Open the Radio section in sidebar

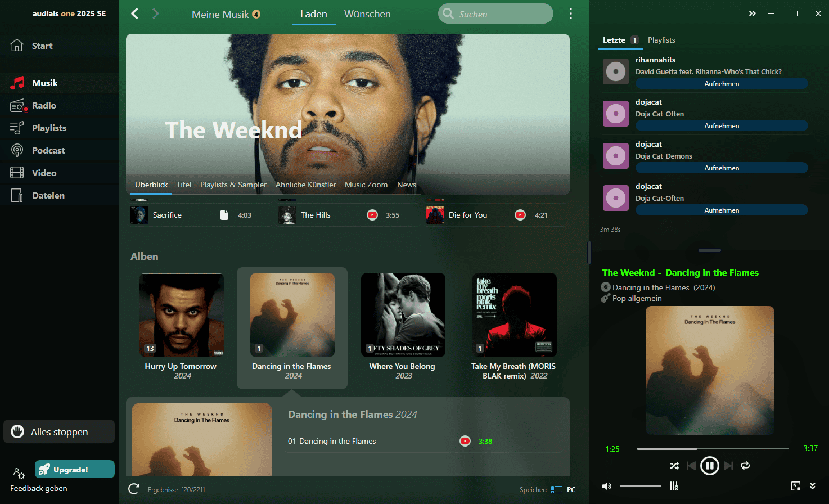tap(44, 106)
